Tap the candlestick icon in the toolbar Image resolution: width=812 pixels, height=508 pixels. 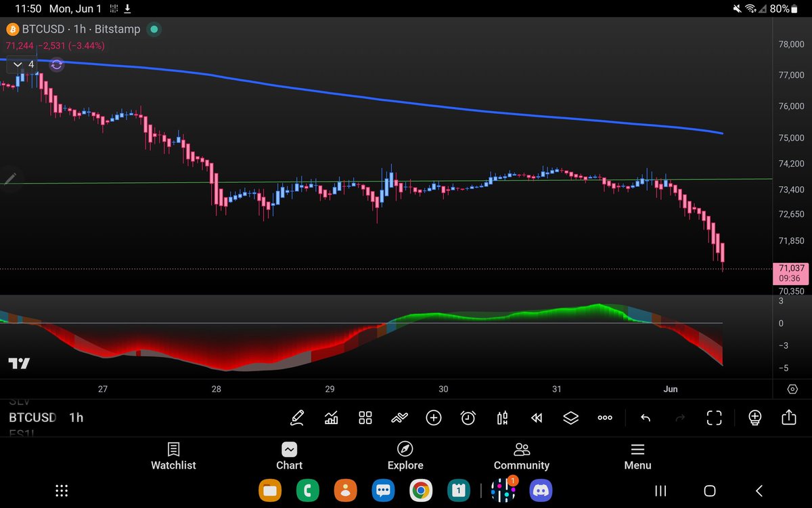point(502,417)
